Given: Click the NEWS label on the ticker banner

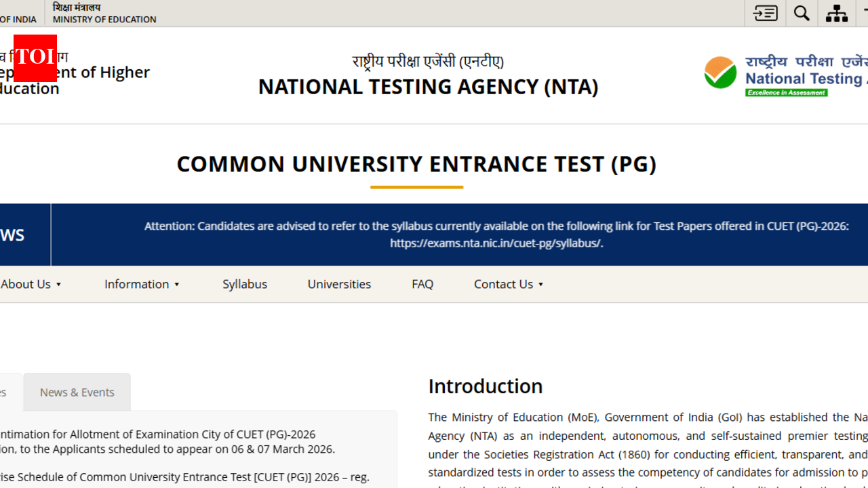Looking at the screenshot, I should [x=12, y=235].
